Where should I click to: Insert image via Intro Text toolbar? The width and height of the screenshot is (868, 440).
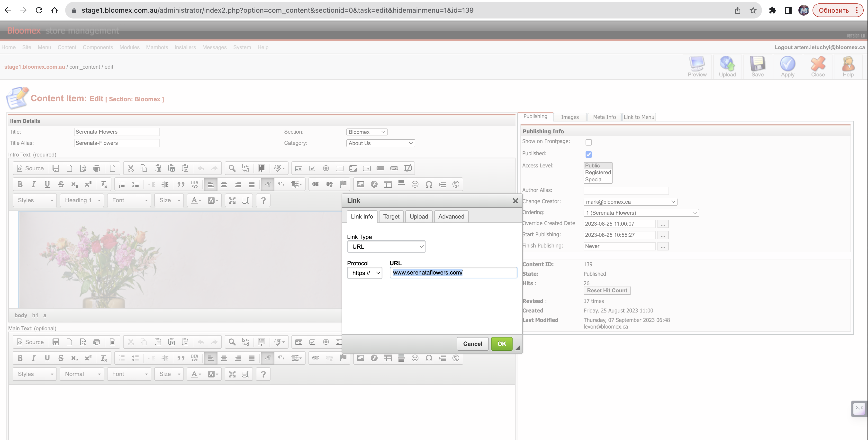click(x=360, y=184)
